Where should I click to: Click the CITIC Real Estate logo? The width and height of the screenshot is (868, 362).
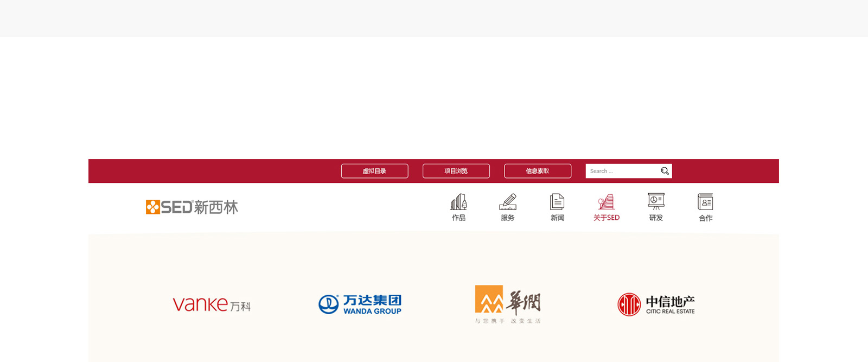click(656, 304)
